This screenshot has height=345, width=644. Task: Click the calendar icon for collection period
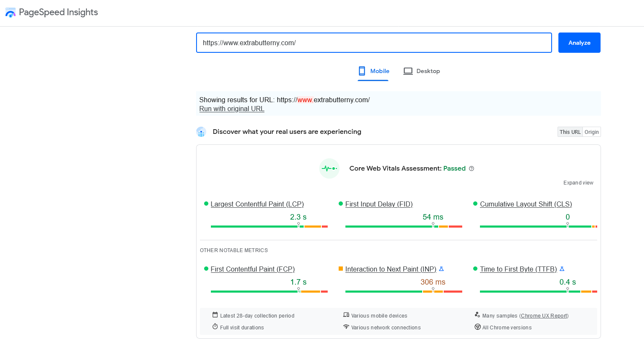point(215,315)
